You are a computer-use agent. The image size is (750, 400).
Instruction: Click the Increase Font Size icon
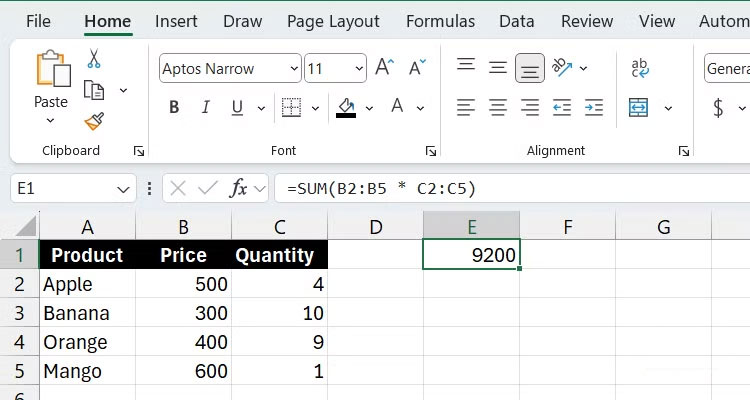click(384, 68)
